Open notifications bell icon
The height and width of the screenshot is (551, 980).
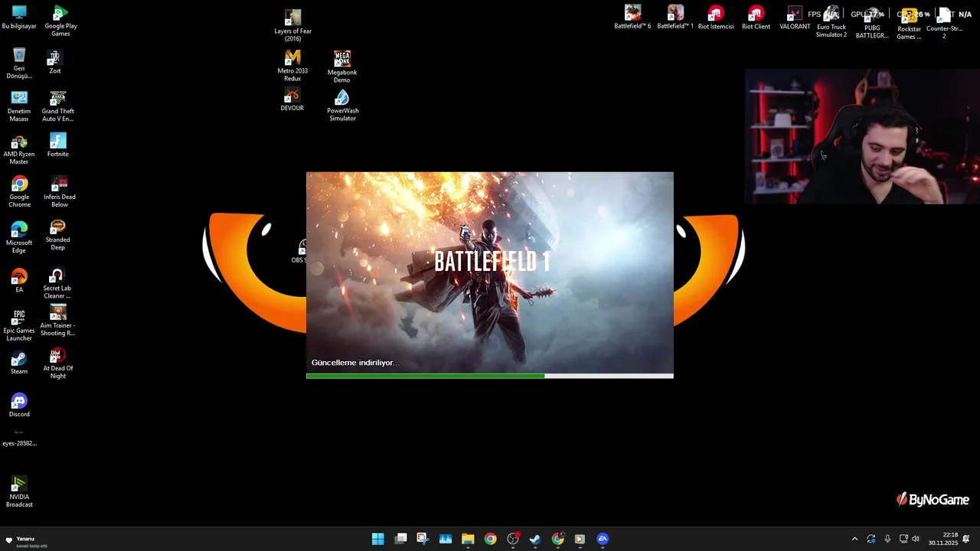click(966, 539)
